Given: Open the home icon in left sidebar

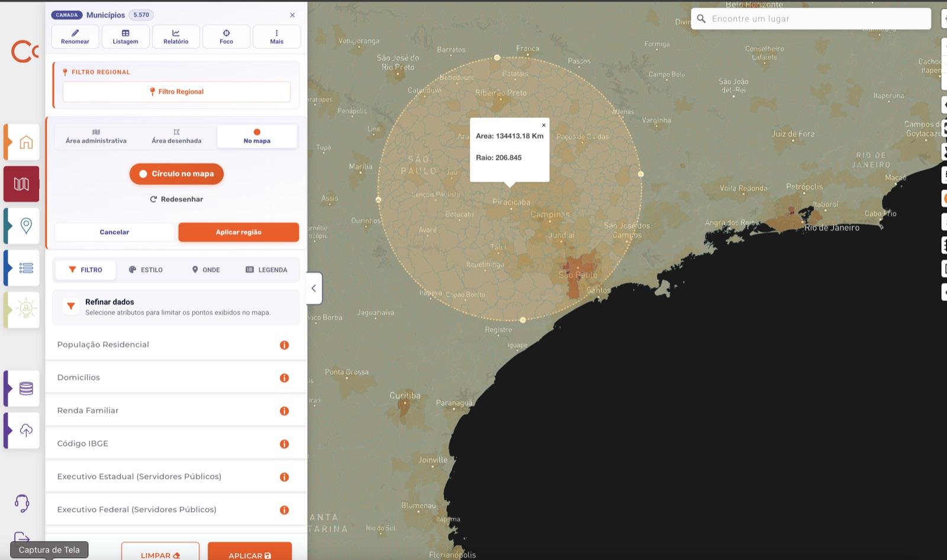Looking at the screenshot, I should [25, 142].
